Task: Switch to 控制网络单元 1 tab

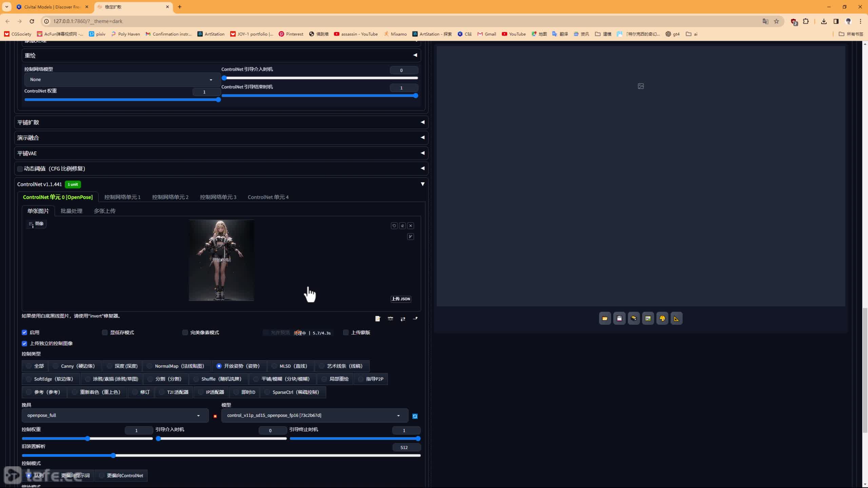Action: (122, 197)
